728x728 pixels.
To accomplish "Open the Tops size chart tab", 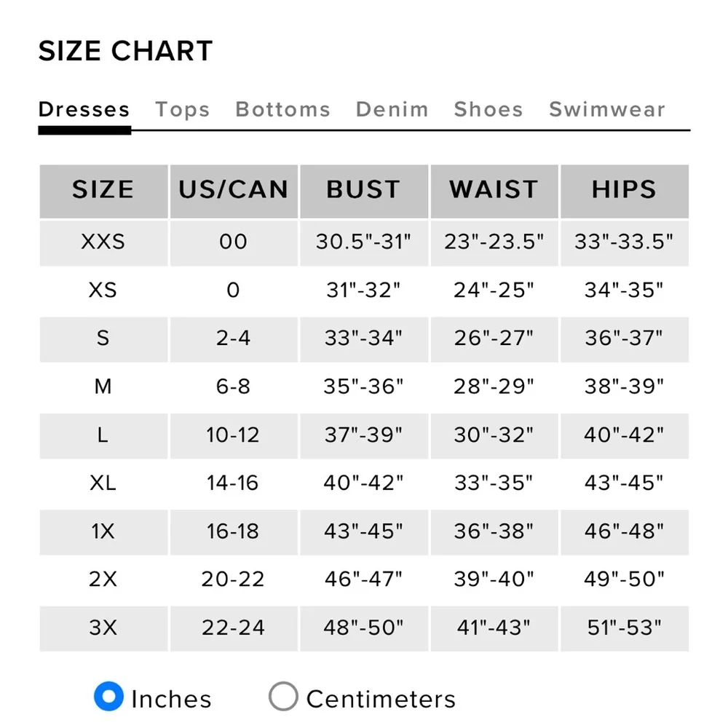I will pyautogui.click(x=183, y=110).
